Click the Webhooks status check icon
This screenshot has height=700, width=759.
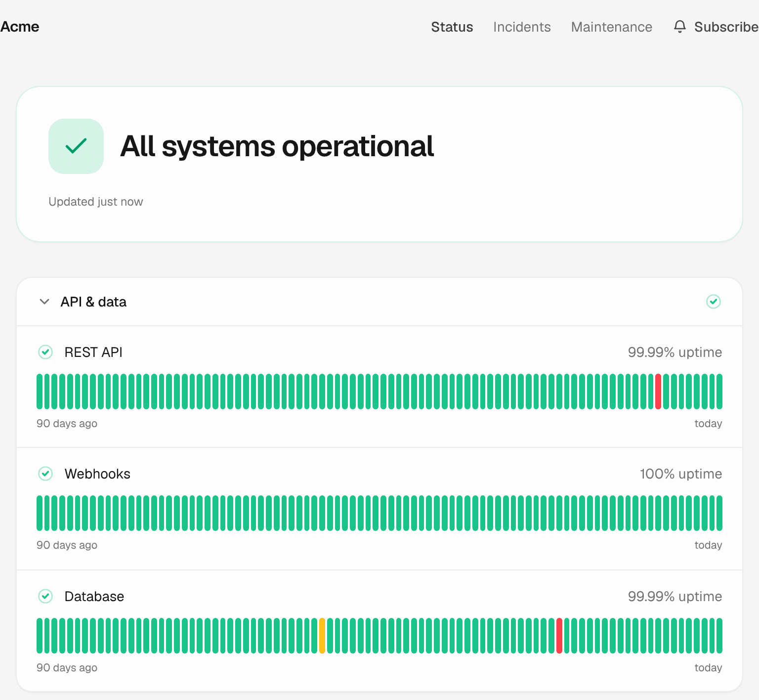click(45, 474)
